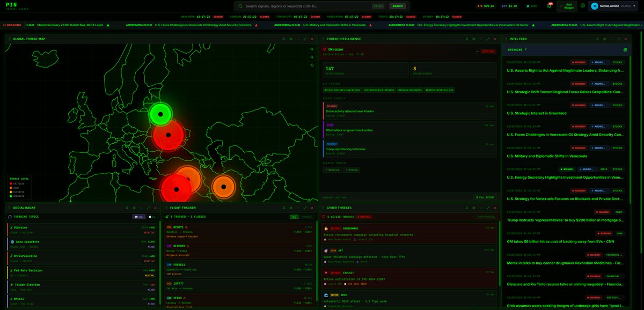Zoom out on the global threat map

click(x=312, y=57)
